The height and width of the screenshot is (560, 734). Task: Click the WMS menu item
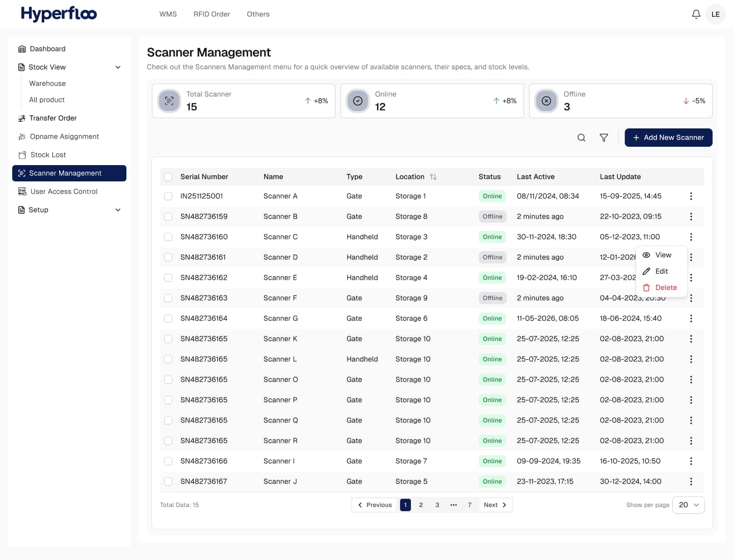(168, 14)
